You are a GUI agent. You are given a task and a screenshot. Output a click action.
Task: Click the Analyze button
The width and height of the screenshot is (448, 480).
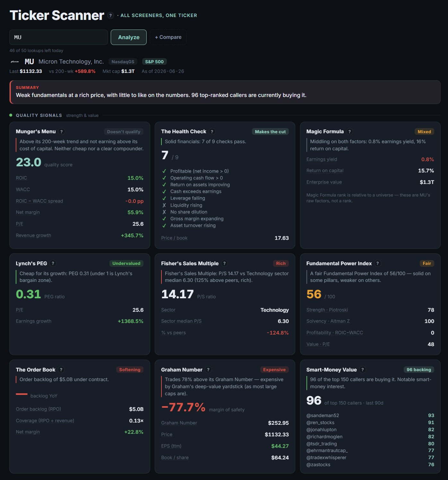pyautogui.click(x=129, y=37)
